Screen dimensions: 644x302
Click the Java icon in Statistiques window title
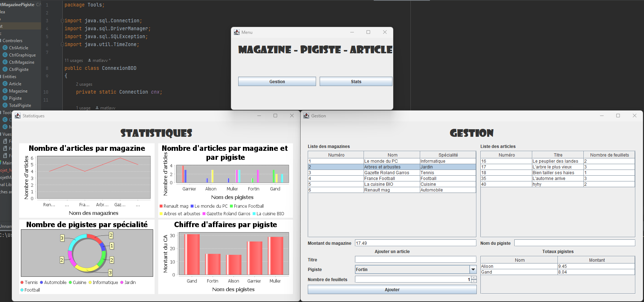pyautogui.click(x=18, y=116)
